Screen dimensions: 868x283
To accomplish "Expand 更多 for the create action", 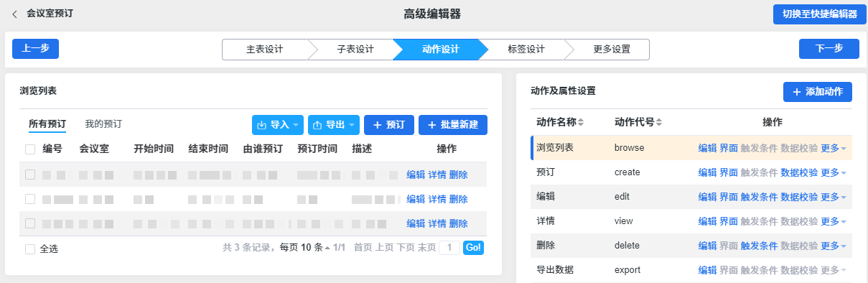I will pyautogui.click(x=834, y=172).
